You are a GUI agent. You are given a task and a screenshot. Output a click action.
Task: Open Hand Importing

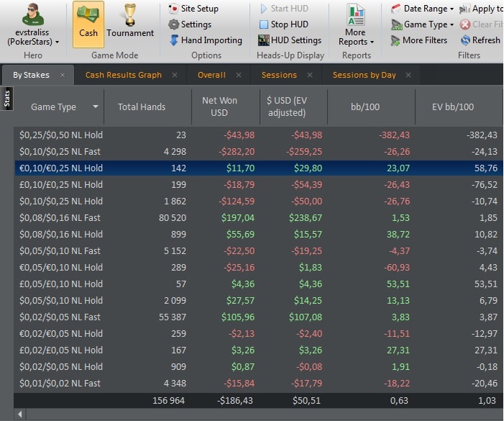pyautogui.click(x=206, y=40)
